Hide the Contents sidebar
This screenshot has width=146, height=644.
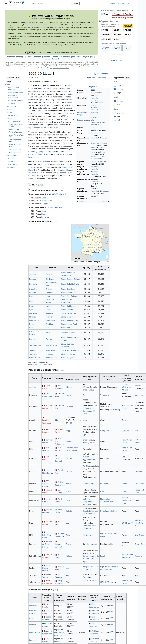tap(18, 78)
